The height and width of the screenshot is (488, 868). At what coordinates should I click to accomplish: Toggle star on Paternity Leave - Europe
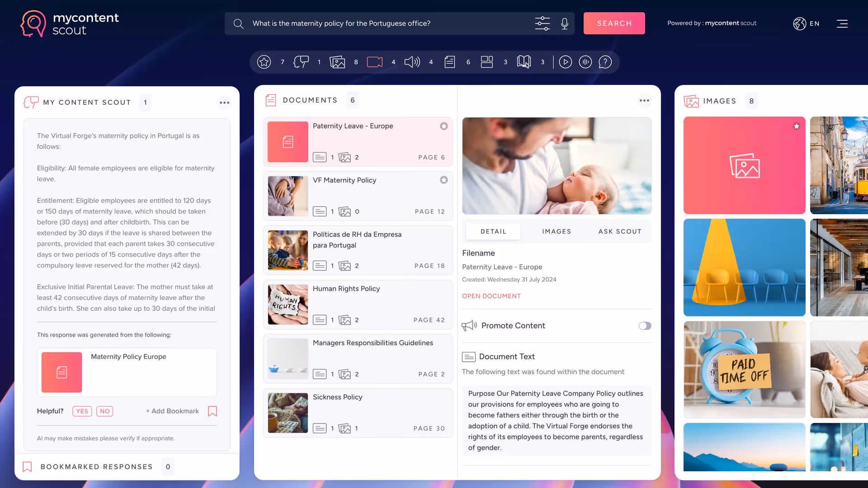pos(444,126)
